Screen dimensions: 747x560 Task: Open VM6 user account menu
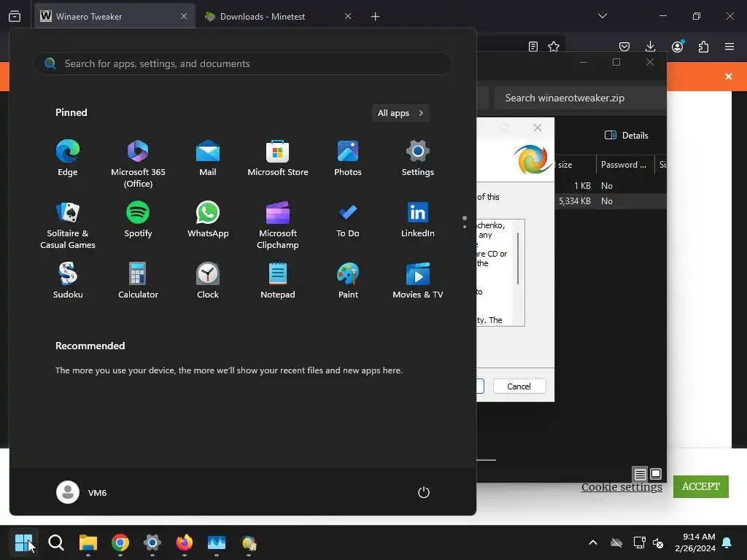(82, 492)
